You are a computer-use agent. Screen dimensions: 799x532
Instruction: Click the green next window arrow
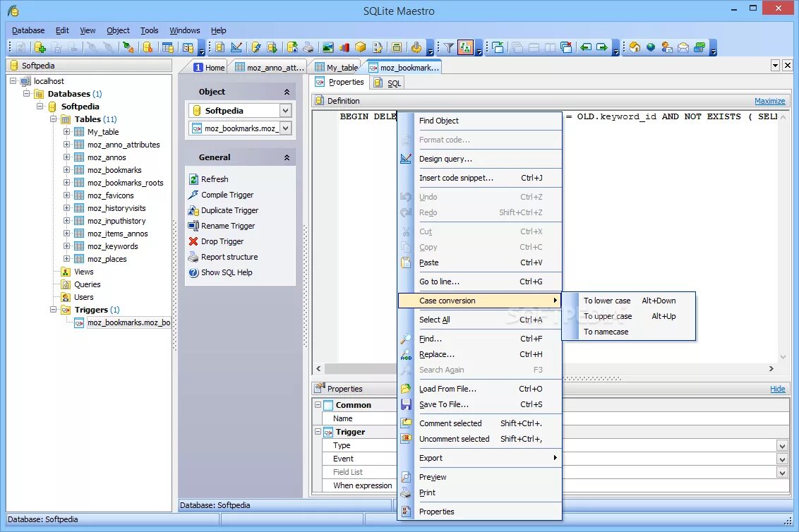click(x=602, y=47)
